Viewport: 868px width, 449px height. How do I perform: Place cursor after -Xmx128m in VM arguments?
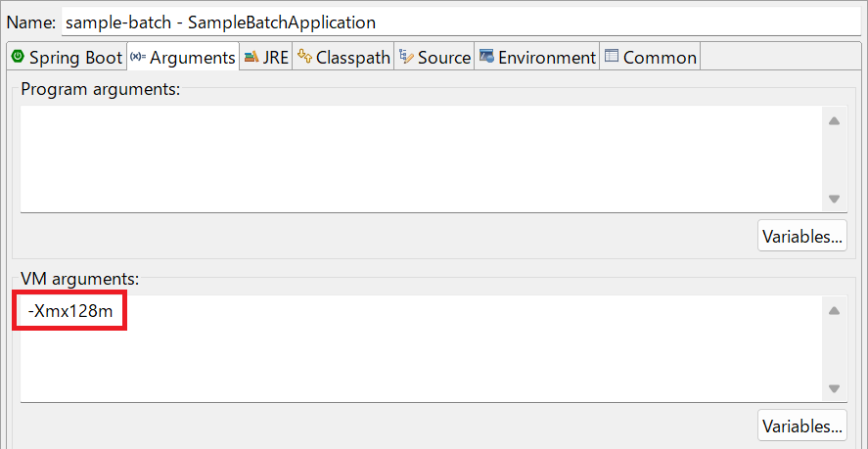click(115, 311)
